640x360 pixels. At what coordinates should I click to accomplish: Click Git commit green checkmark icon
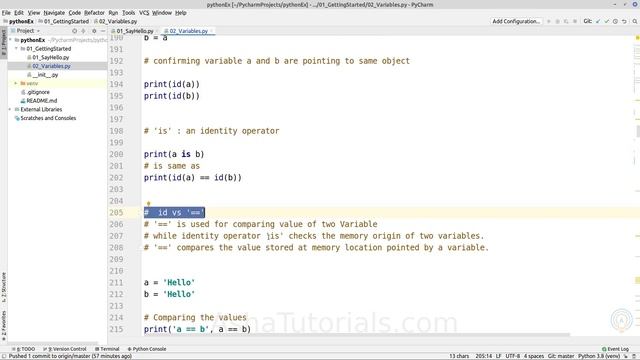tap(607, 21)
